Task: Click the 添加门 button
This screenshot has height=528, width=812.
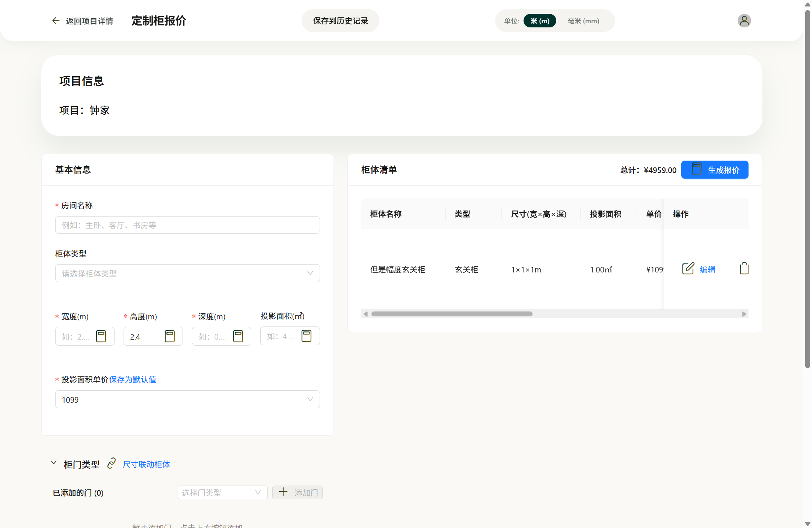Action: [x=297, y=492]
